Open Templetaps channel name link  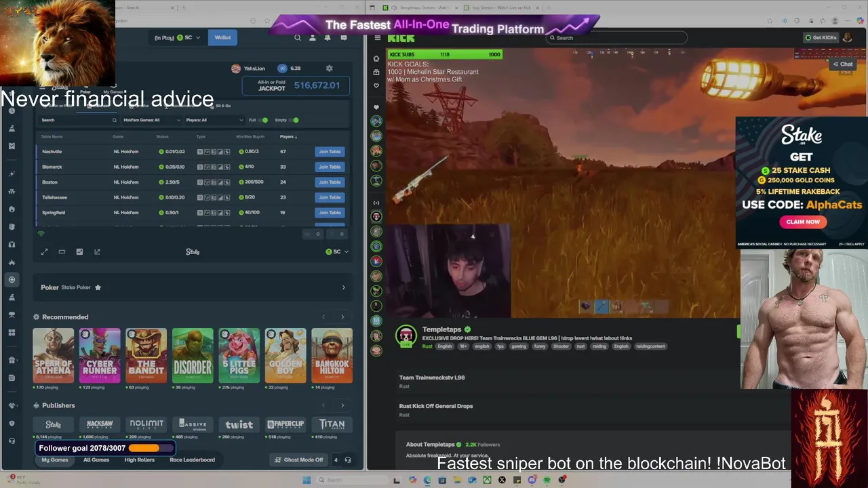(441, 330)
